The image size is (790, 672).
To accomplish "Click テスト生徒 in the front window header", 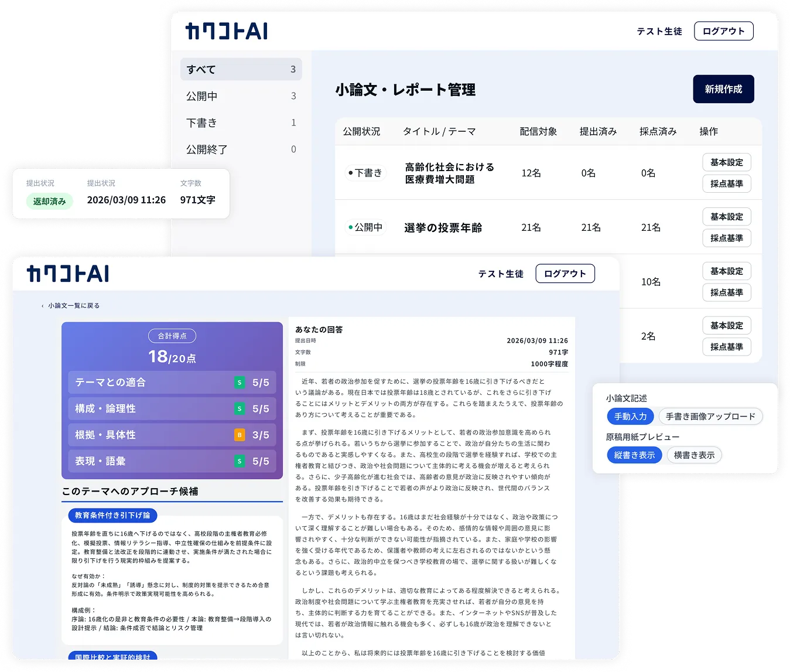I will point(501,274).
